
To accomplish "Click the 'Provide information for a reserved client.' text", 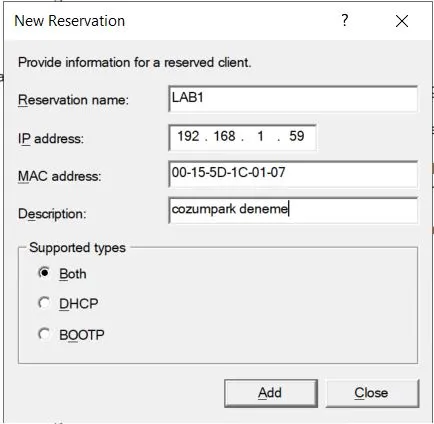I will point(135,62).
